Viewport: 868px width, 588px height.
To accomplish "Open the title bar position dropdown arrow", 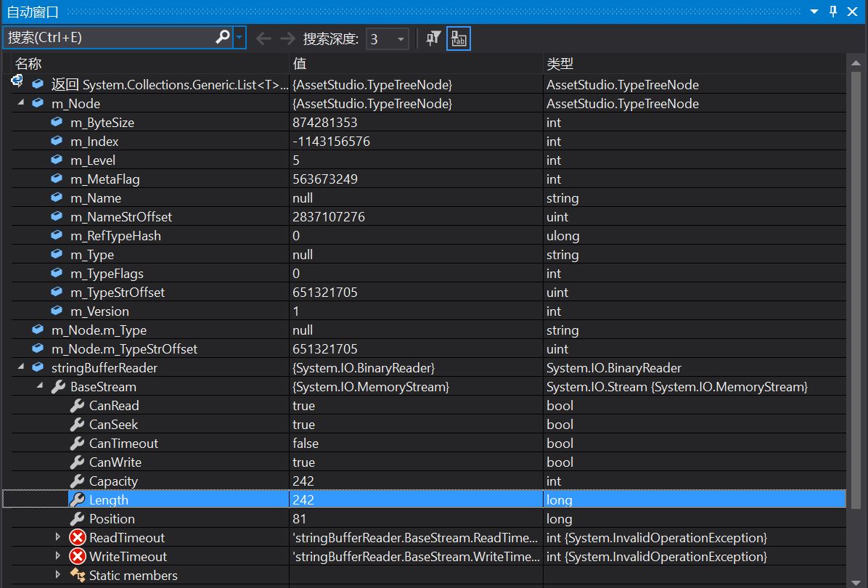I will coord(815,11).
